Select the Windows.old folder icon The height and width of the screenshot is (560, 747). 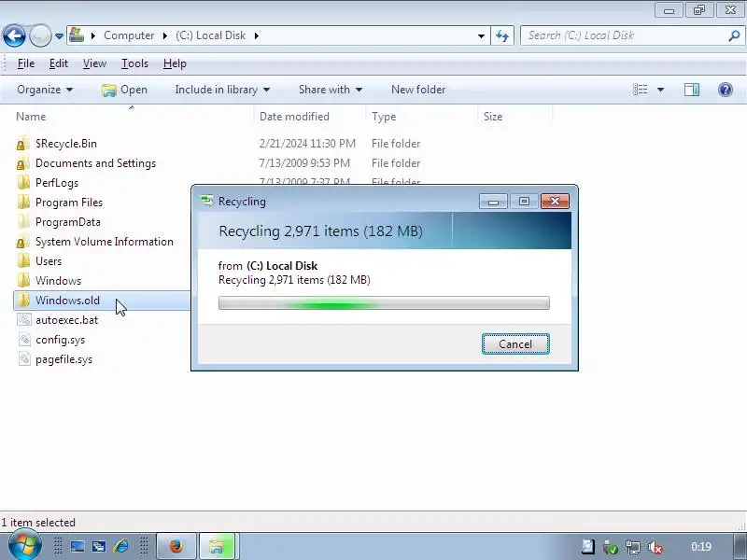tap(22, 300)
